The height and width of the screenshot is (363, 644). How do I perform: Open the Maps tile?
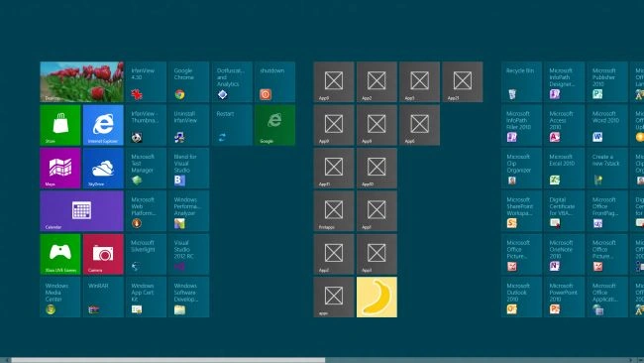click(60, 169)
